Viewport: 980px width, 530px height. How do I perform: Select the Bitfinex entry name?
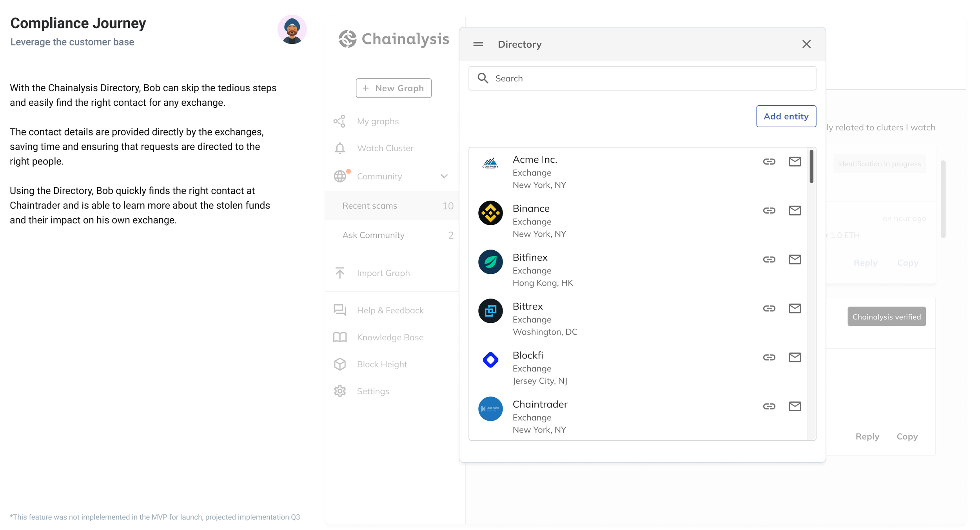[x=530, y=257]
